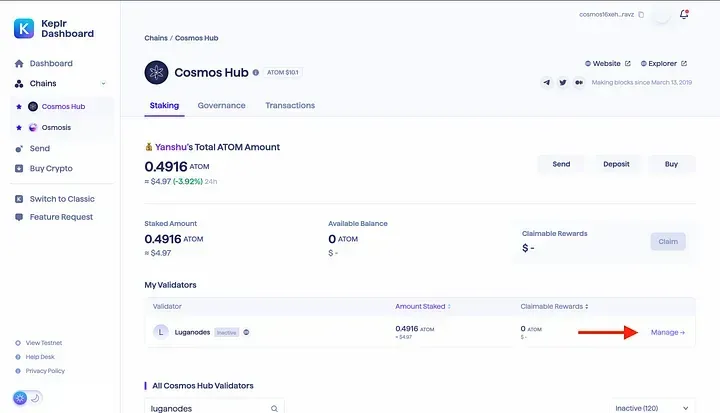Open the Dashboard home icon
This screenshot has height=413, width=720.
19,63
